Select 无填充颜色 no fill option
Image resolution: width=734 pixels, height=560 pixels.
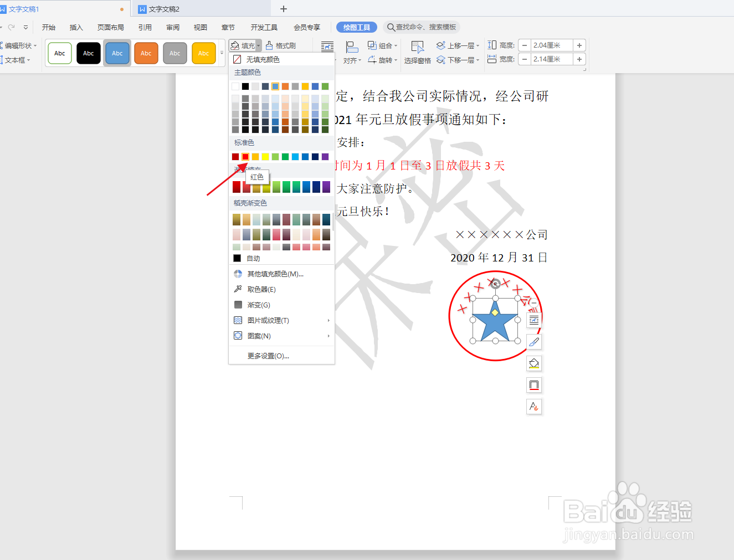click(x=261, y=59)
